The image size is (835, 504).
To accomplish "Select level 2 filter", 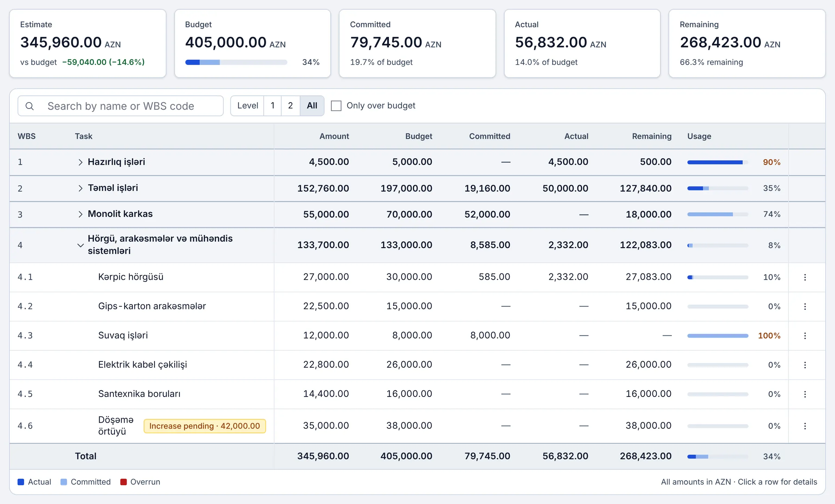I will point(291,106).
